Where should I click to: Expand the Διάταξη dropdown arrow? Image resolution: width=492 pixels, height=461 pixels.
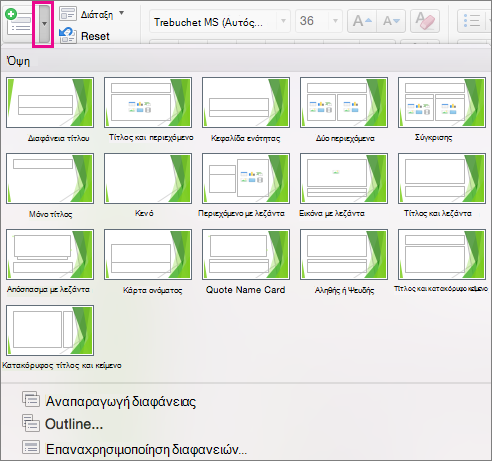[122, 13]
